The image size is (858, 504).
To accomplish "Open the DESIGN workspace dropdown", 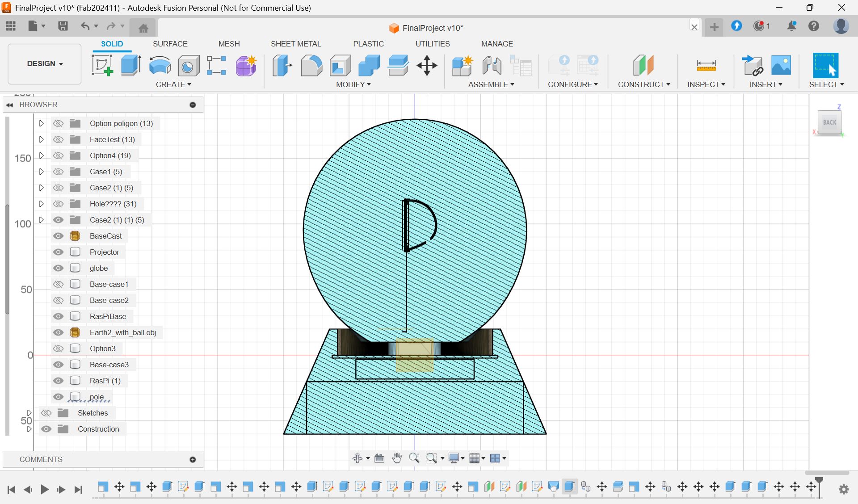I will coord(45,63).
